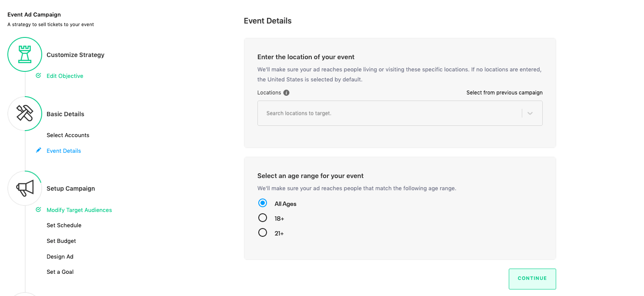This screenshot has width=644, height=296.
Task: Click the Search locations to target field
Action: (387, 113)
